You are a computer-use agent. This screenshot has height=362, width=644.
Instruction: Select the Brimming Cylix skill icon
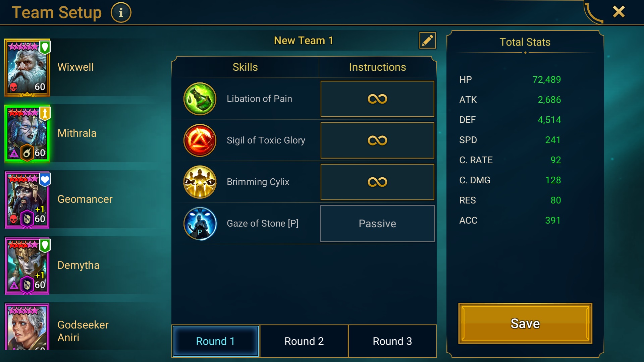coord(200,182)
